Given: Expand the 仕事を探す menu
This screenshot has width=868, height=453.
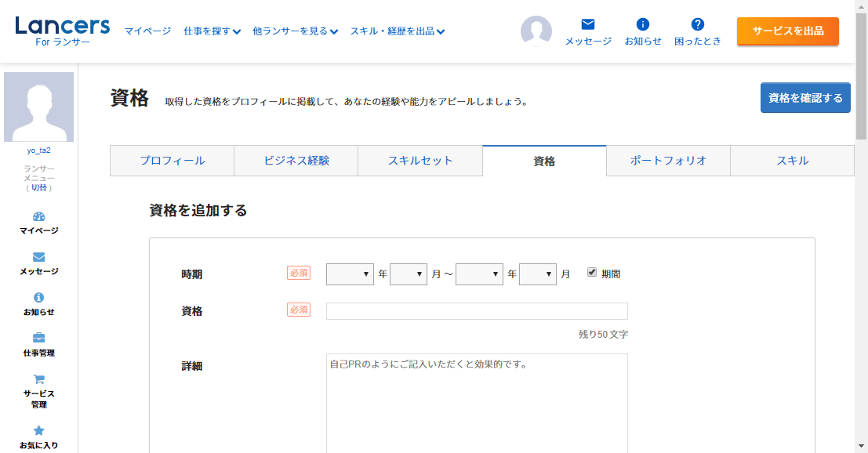Looking at the screenshot, I should tap(212, 31).
